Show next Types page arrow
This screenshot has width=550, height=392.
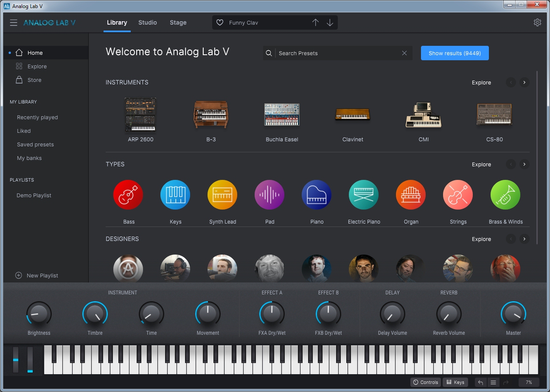[x=524, y=165]
